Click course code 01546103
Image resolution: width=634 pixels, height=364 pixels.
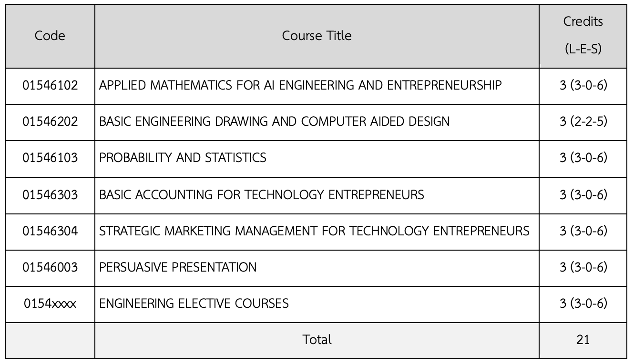coord(50,158)
